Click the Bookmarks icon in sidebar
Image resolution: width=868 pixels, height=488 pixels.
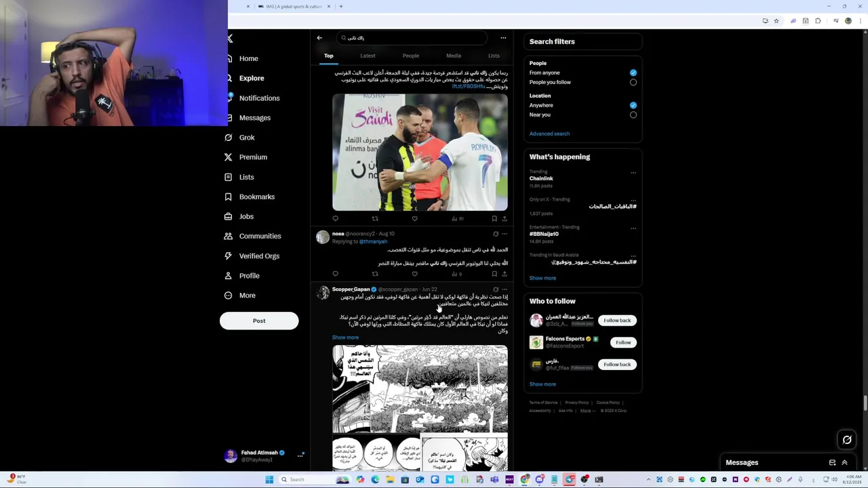(x=229, y=197)
